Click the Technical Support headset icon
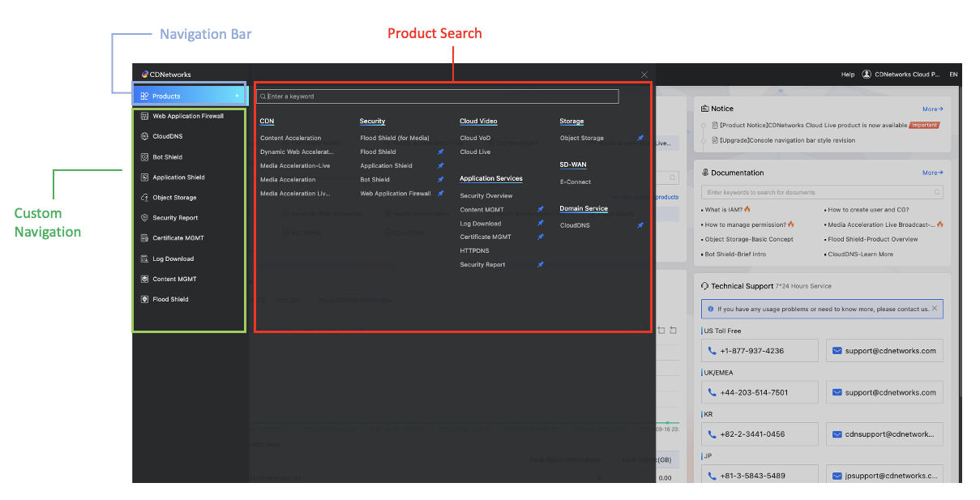The height and width of the screenshot is (500, 980). pos(705,286)
